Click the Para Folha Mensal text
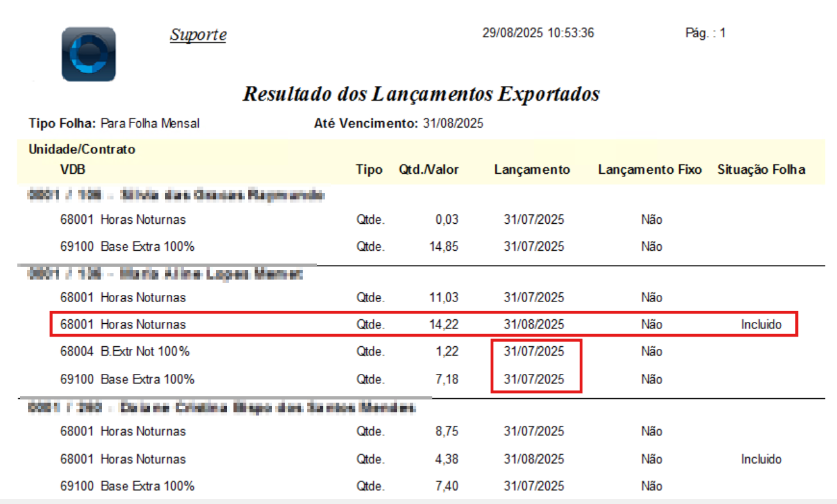This screenshot has width=837, height=504. (150, 123)
